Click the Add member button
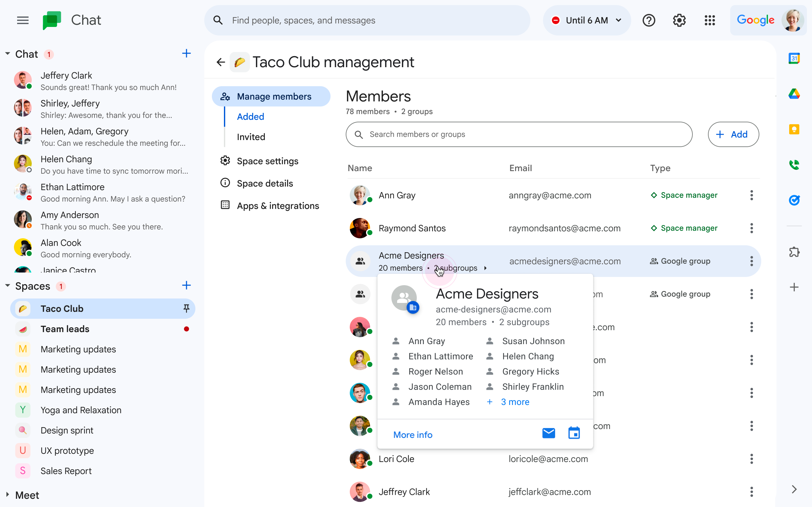This screenshot has height=507, width=812. (x=733, y=134)
